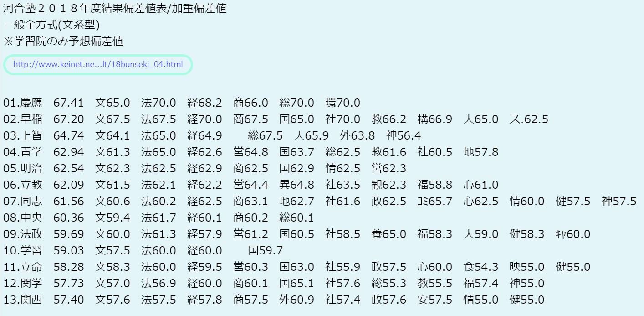Click 関西 外60.9 entry

coord(297,300)
